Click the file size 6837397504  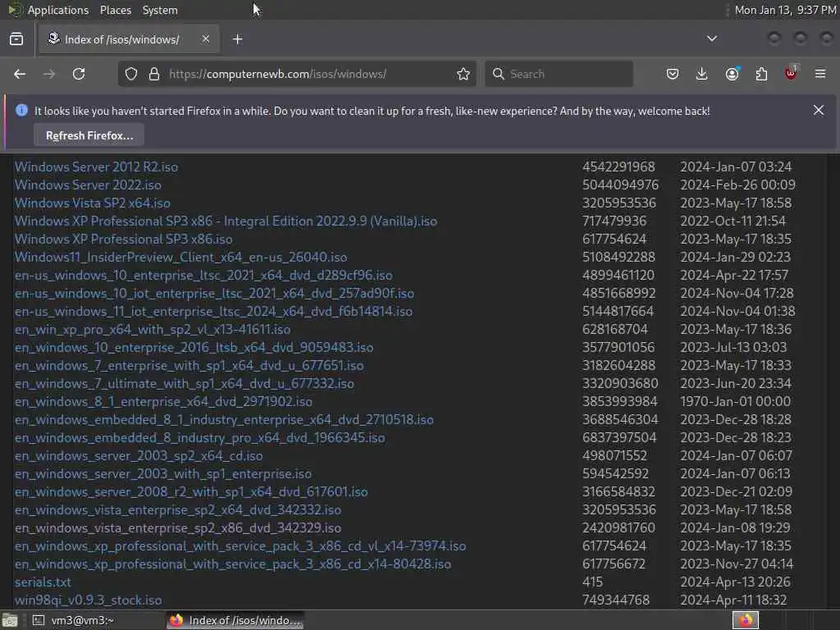(619, 438)
